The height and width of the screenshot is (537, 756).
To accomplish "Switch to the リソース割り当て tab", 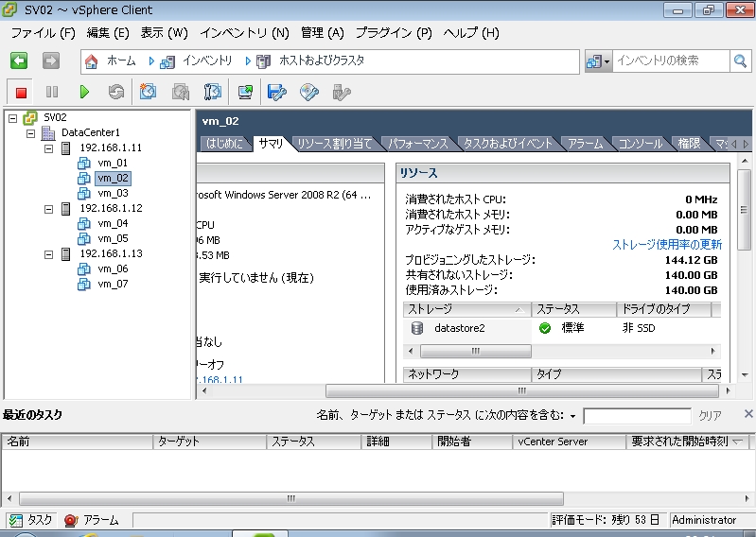I will point(335,144).
